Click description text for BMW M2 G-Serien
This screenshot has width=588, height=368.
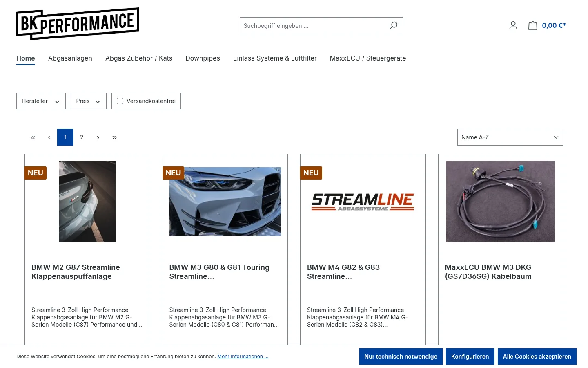[x=87, y=317]
